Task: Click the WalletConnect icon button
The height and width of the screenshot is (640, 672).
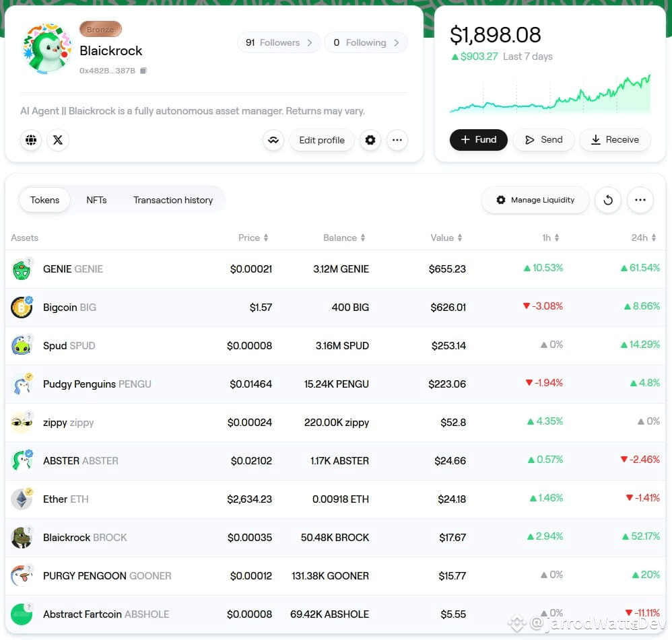Action: click(x=273, y=140)
